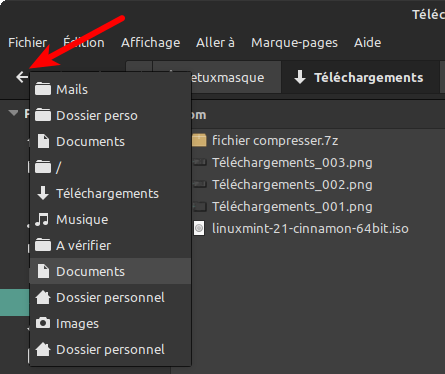Select file Téléchargements_003.png
This screenshot has height=374, width=445.
click(292, 163)
